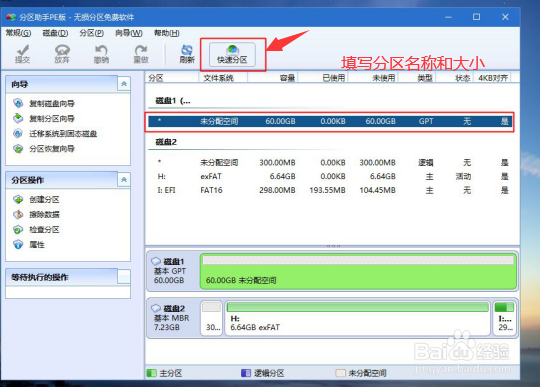Viewport: 540px width, 387px height.
Task: Click the 创建分区 icon
Action: click(x=18, y=199)
